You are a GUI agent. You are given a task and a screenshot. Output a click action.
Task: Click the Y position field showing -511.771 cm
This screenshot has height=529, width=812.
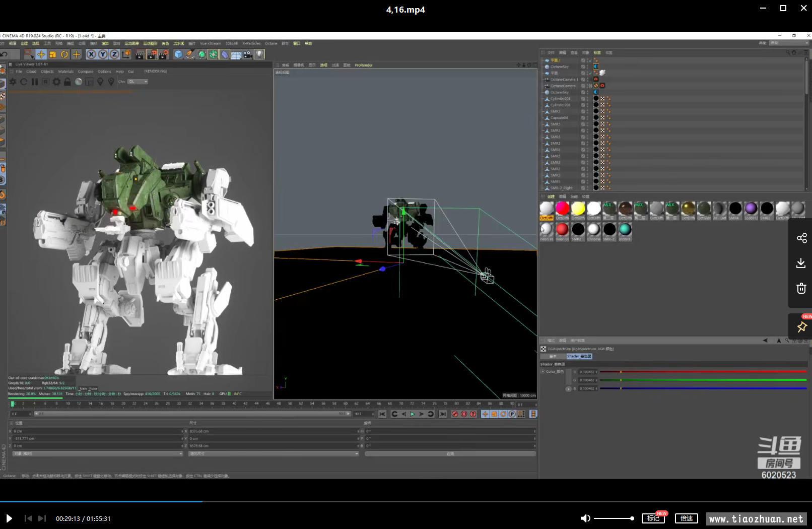[x=97, y=439]
